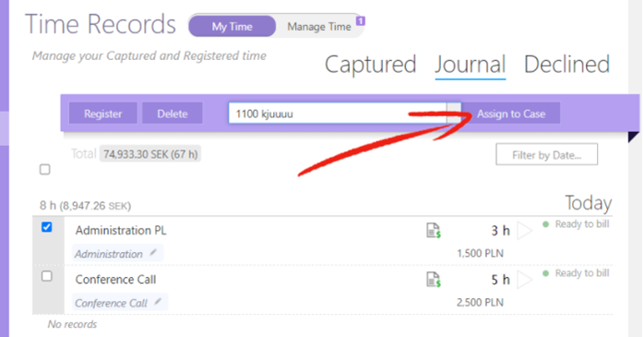Open the Captured tab
The image size is (644, 337).
click(x=371, y=65)
